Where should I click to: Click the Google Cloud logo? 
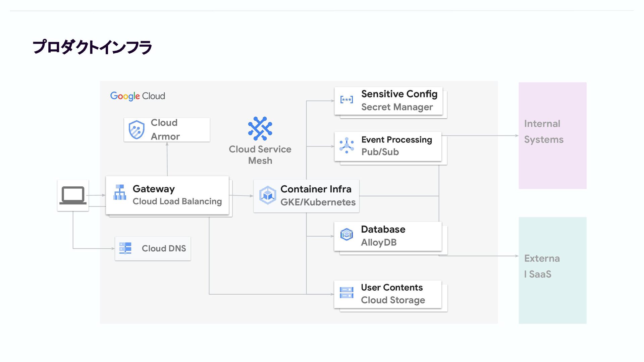point(138,96)
